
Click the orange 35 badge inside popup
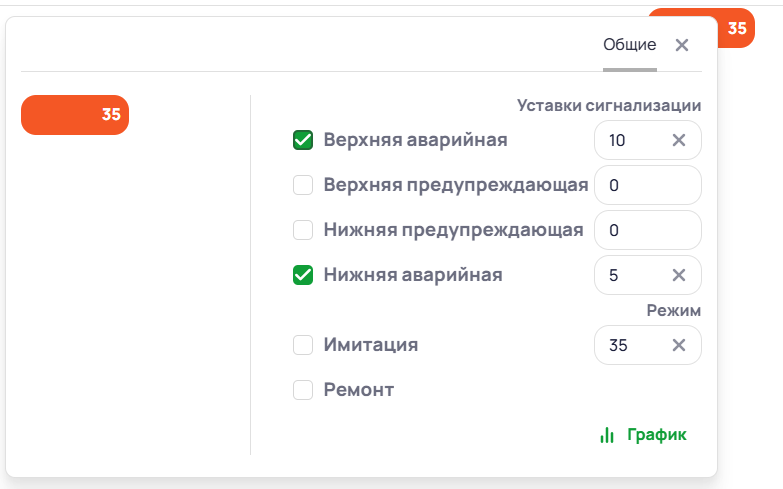75,115
